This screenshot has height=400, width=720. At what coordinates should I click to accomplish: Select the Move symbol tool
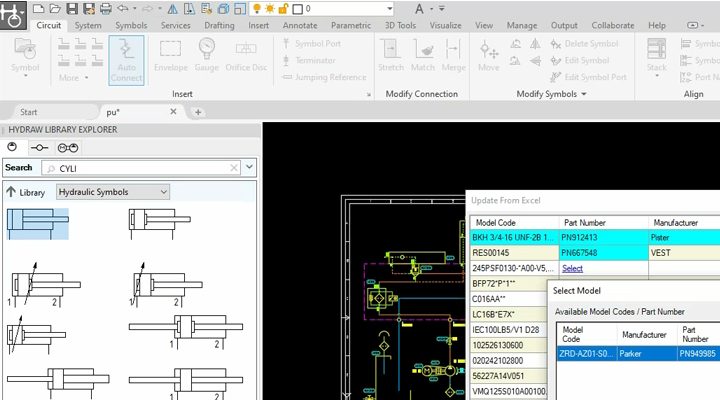pos(488,56)
